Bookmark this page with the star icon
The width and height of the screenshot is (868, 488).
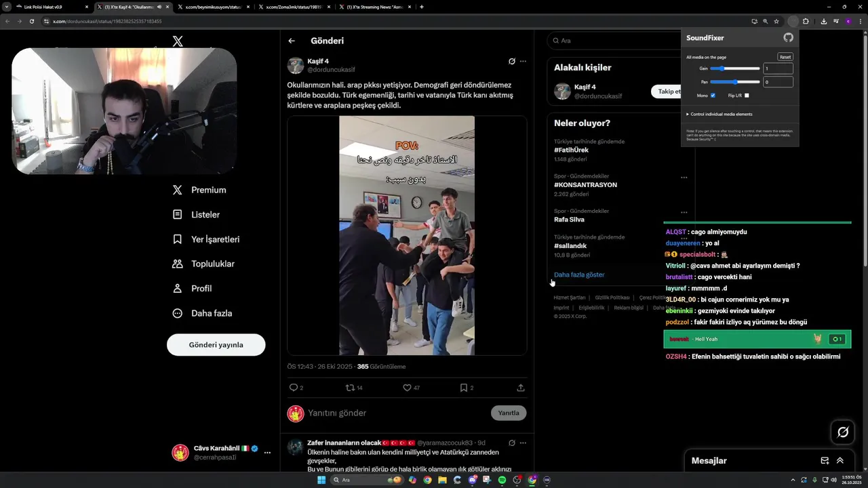tap(776, 21)
